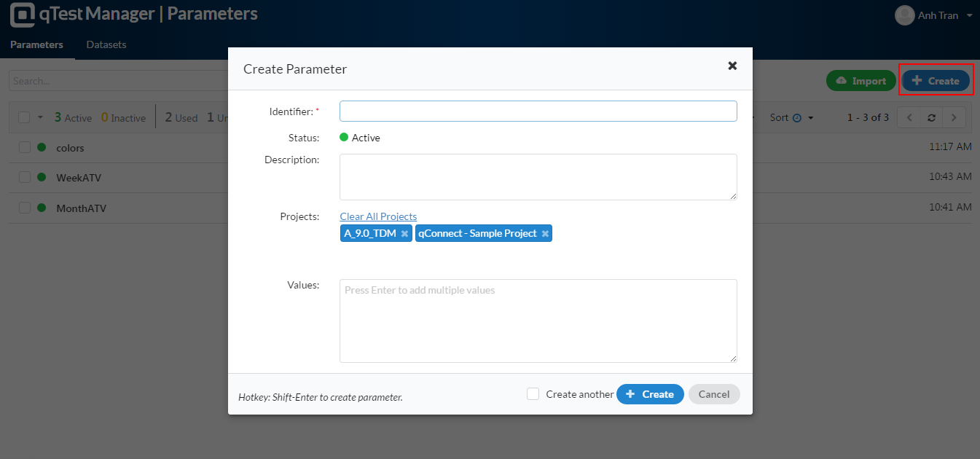This screenshot has height=459, width=980.
Task: Click the green Active status indicator
Action: click(344, 137)
